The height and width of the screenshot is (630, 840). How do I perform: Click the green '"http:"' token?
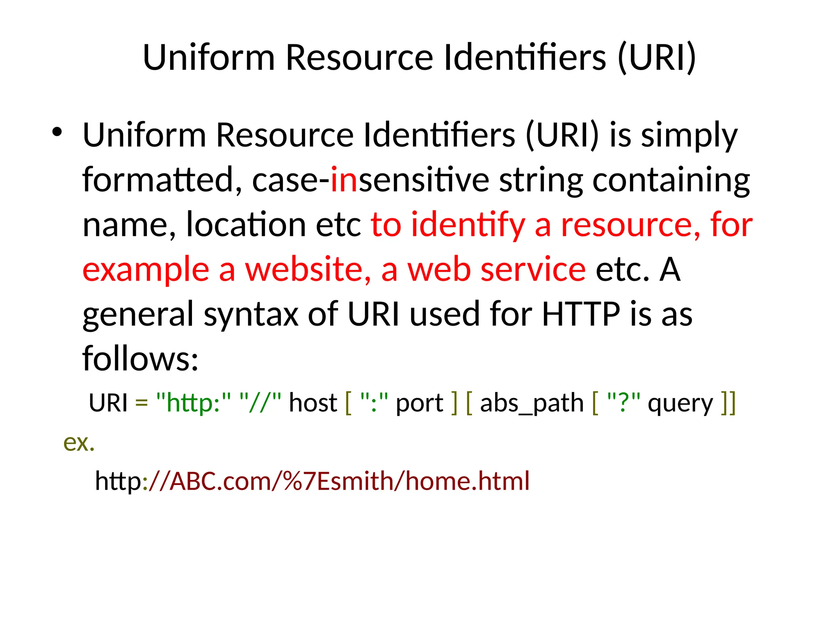(194, 403)
